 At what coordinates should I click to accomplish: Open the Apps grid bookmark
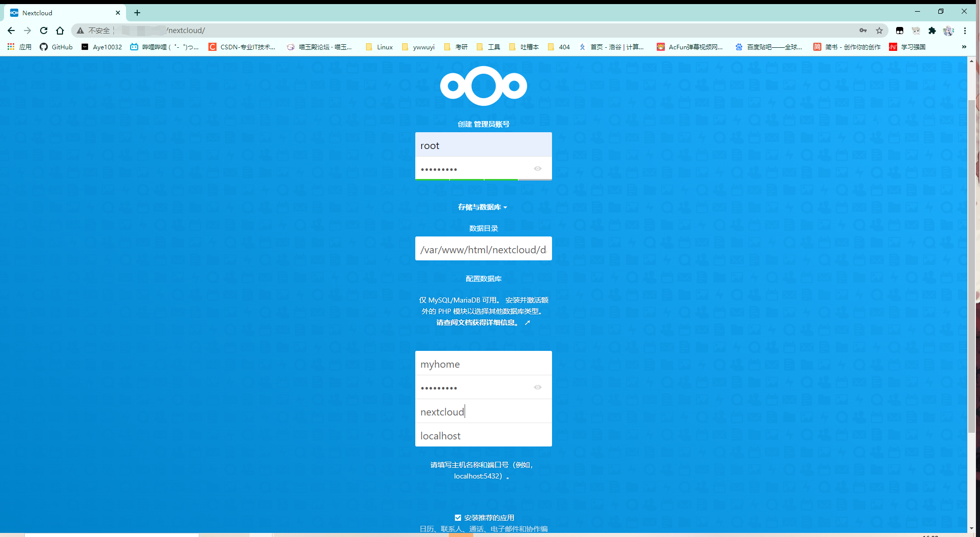point(19,47)
